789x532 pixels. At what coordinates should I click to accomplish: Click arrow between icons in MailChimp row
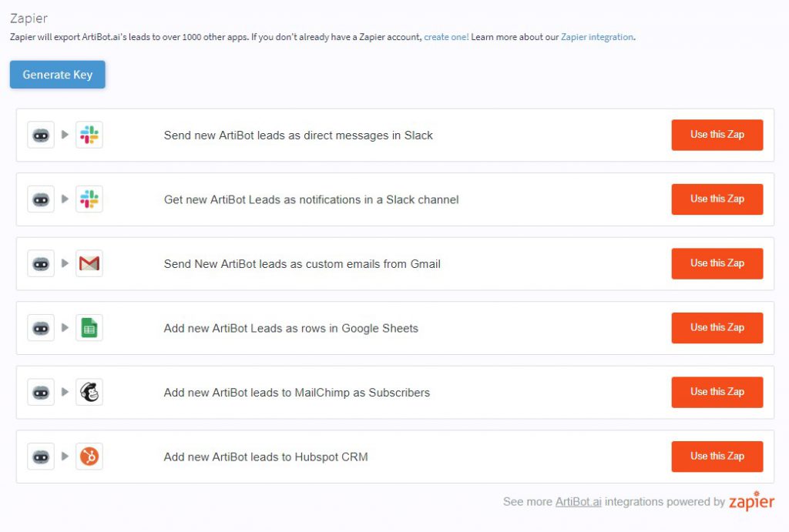pyautogui.click(x=65, y=392)
